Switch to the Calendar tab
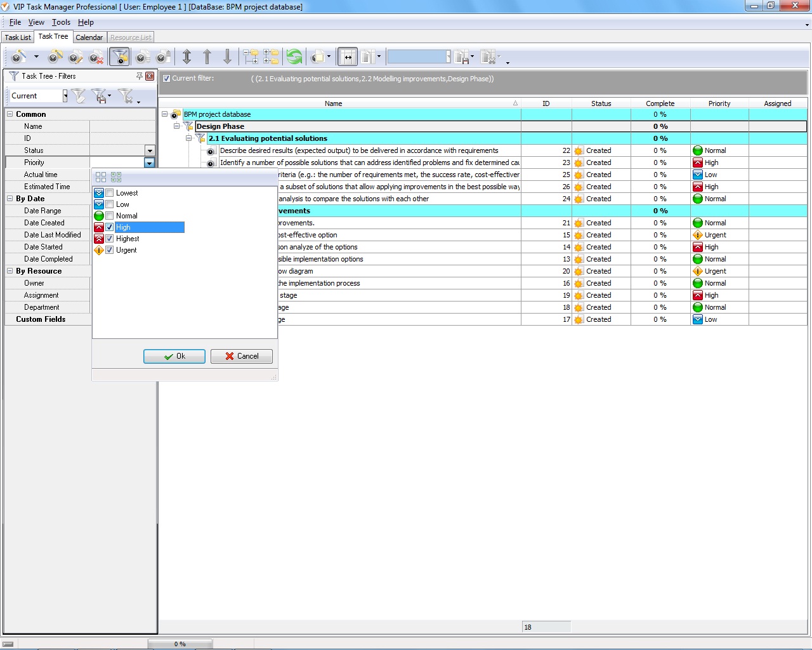The height and width of the screenshot is (650, 812). coord(89,37)
